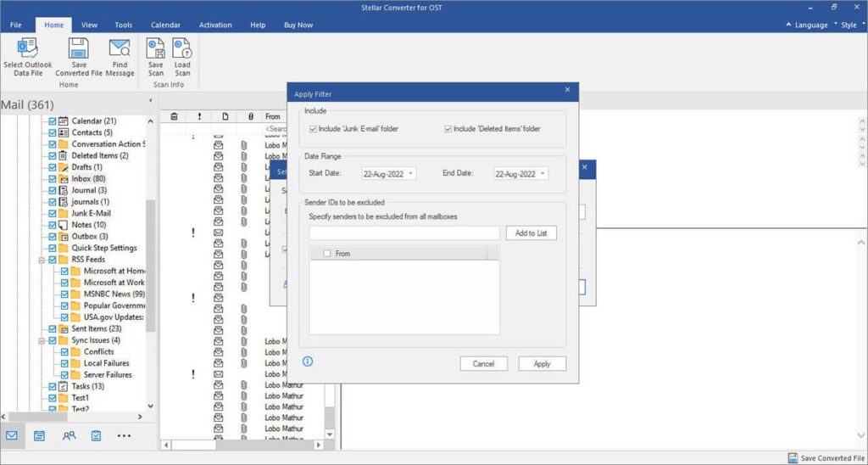Open the Start Date dropdown
Image resolution: width=868 pixels, height=465 pixels.
pos(411,174)
